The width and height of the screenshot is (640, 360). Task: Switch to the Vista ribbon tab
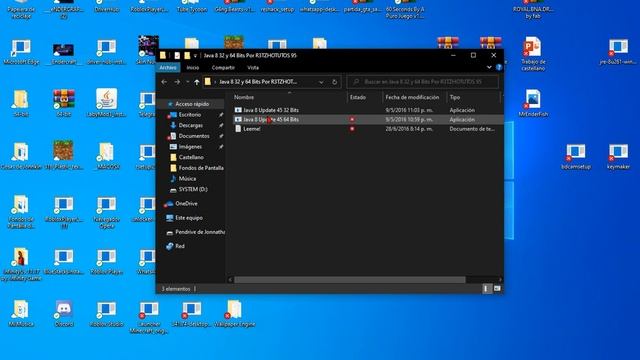point(253,67)
